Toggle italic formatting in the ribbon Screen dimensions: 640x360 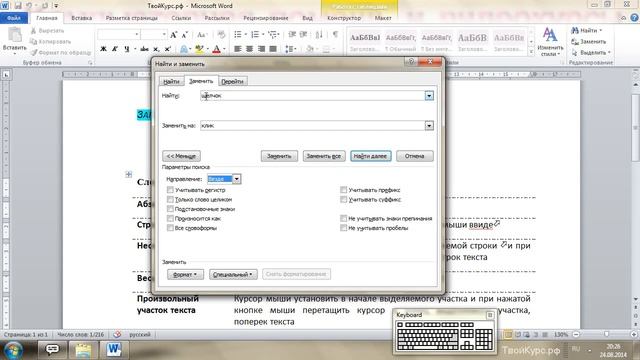[x=115, y=49]
